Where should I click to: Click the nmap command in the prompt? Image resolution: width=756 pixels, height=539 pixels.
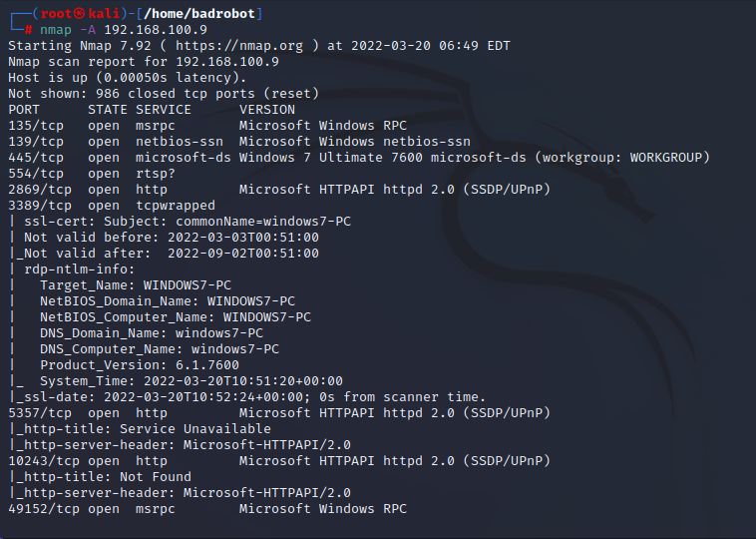click(x=56, y=30)
